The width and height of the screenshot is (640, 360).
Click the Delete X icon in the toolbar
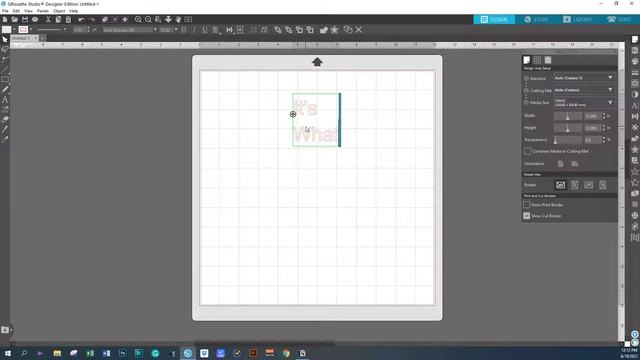(359, 29)
